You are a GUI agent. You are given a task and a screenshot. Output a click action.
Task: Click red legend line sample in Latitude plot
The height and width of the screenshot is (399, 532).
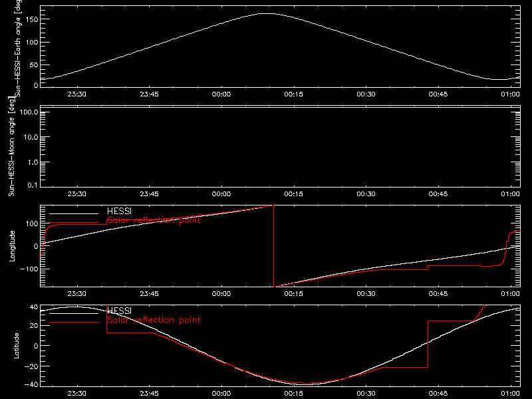click(x=74, y=322)
